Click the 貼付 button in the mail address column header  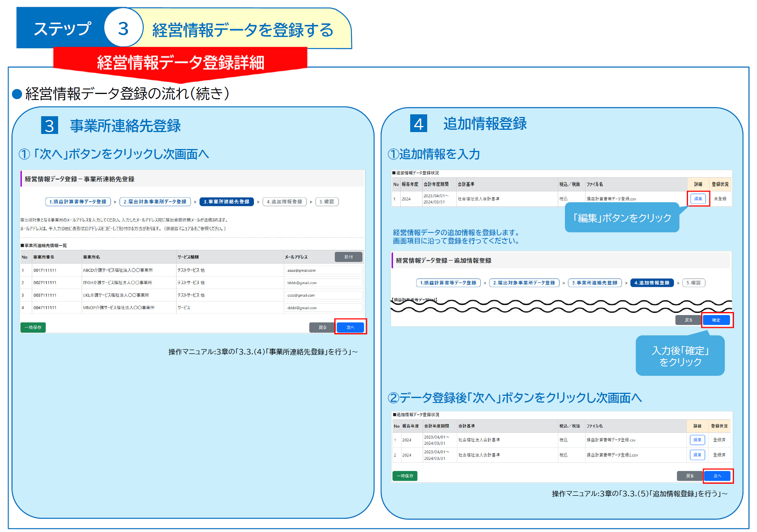(x=348, y=257)
